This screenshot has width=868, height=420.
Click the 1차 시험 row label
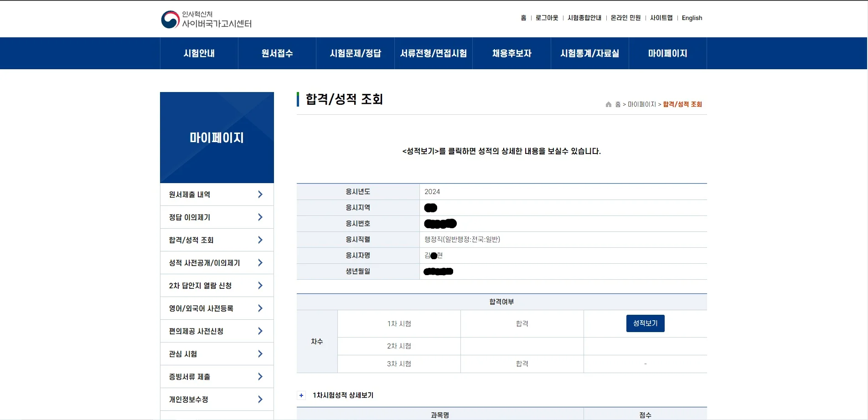pyautogui.click(x=399, y=324)
